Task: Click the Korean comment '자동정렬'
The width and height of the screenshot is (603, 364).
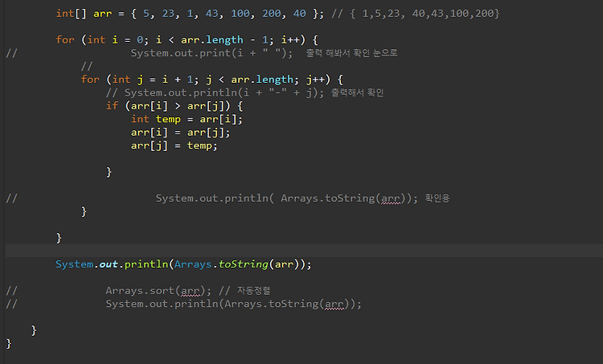Action: (x=253, y=291)
